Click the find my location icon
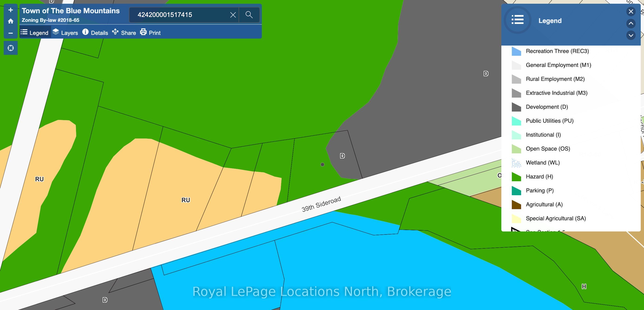The height and width of the screenshot is (310, 644). (10, 48)
